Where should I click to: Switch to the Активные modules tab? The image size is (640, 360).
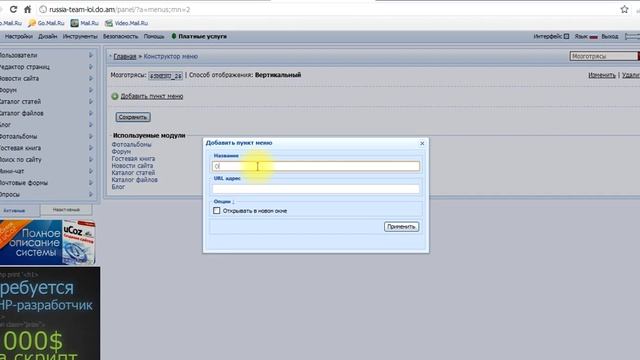point(15,211)
